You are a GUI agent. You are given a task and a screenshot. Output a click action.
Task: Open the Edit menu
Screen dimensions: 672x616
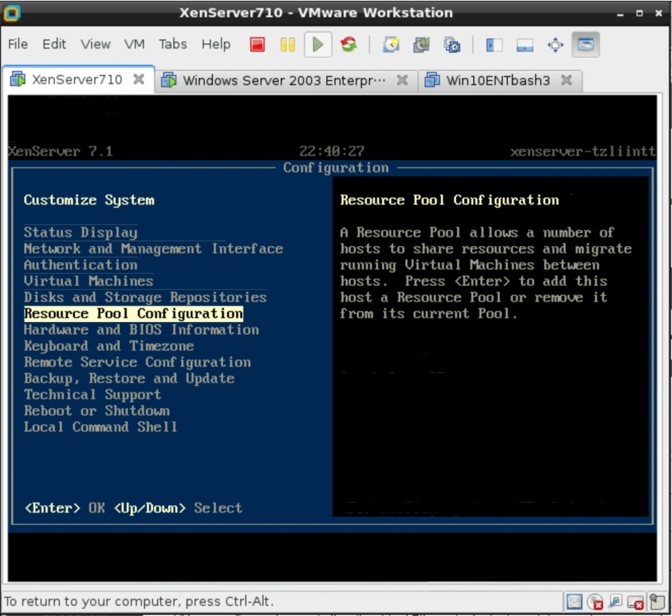pos(54,44)
